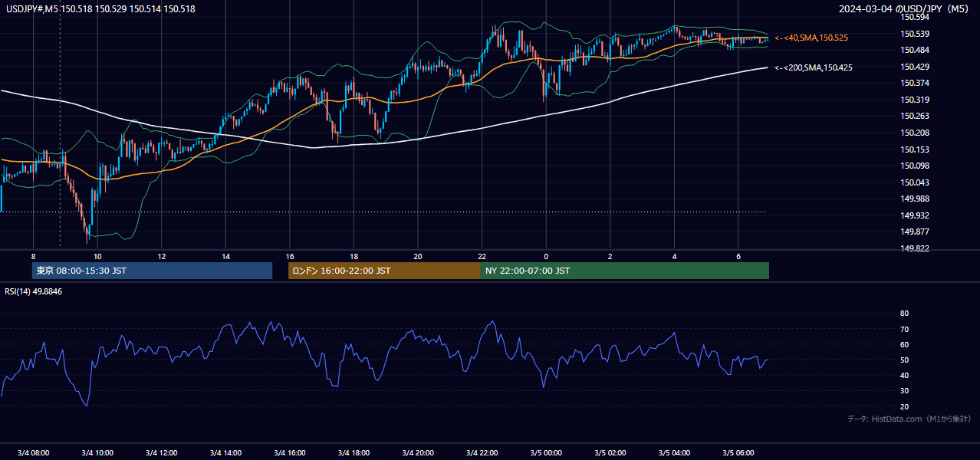Image resolution: width=980 pixels, height=460 pixels.
Task: Click the 150.098 price axis label
Action: (915, 166)
